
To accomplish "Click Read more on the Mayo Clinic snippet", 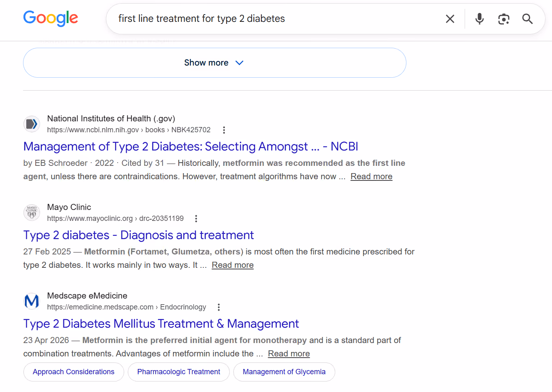I will (x=233, y=265).
